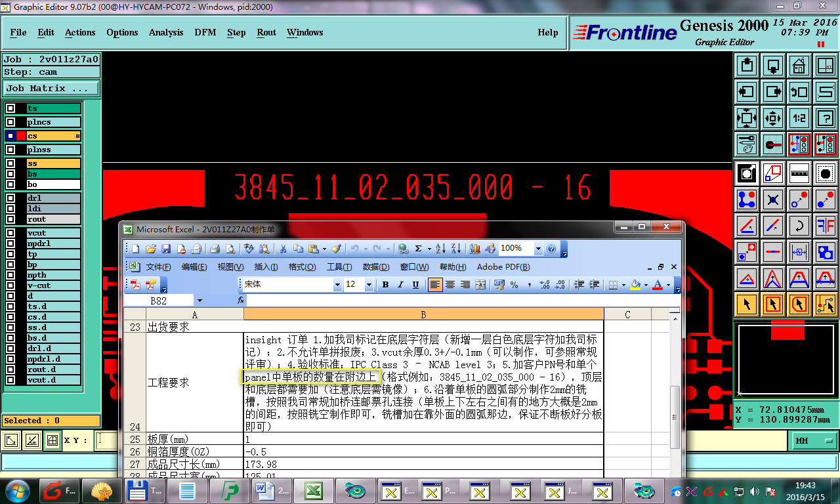840x504 pixels.
Task: Toggle the rout layer checkbox
Action: click(x=10, y=219)
